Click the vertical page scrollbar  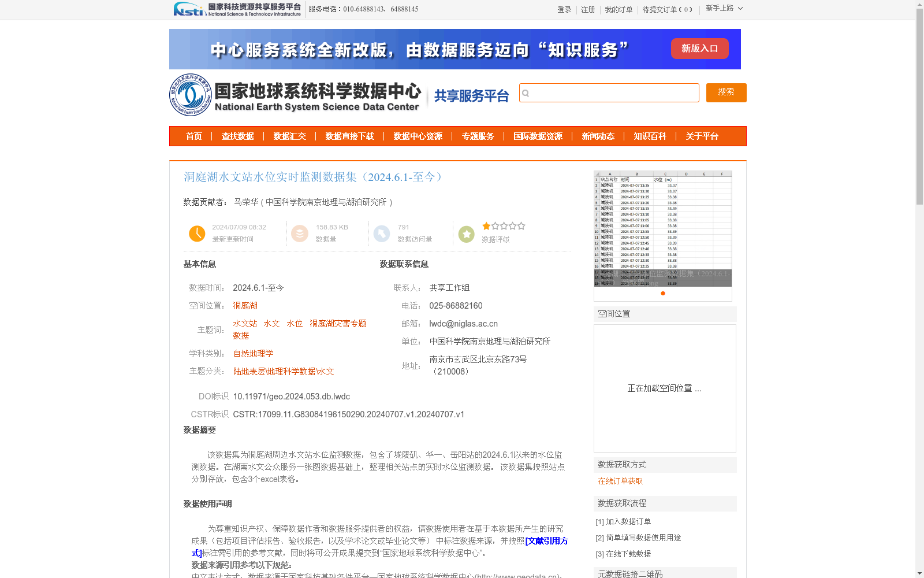tap(919, 107)
